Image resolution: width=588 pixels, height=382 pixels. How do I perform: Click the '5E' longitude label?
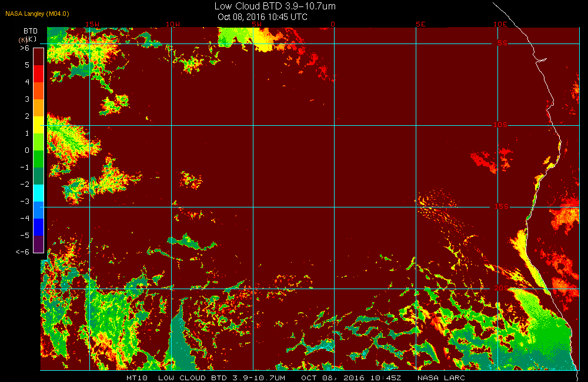(x=421, y=24)
